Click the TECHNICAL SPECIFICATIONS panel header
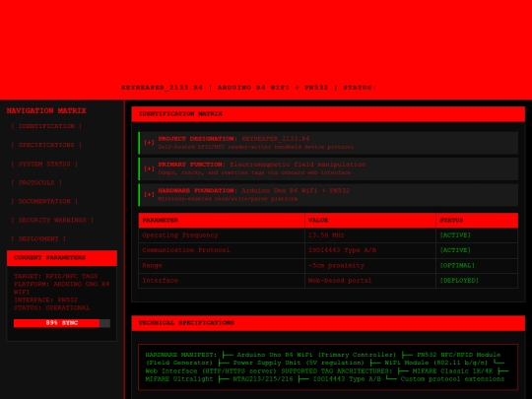The width and height of the screenshot is (532, 399). 328,323
